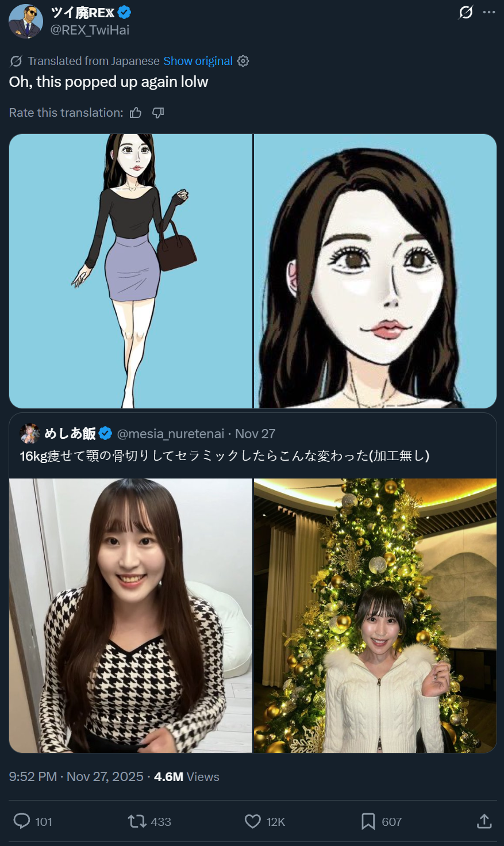The image size is (504, 846).
Task: Open the share upload icon
Action: point(484,821)
